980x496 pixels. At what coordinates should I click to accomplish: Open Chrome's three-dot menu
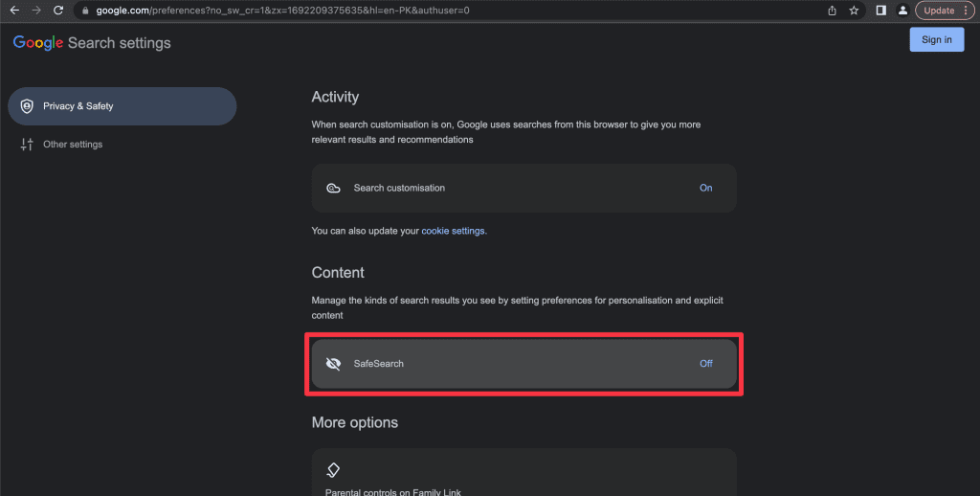967,10
